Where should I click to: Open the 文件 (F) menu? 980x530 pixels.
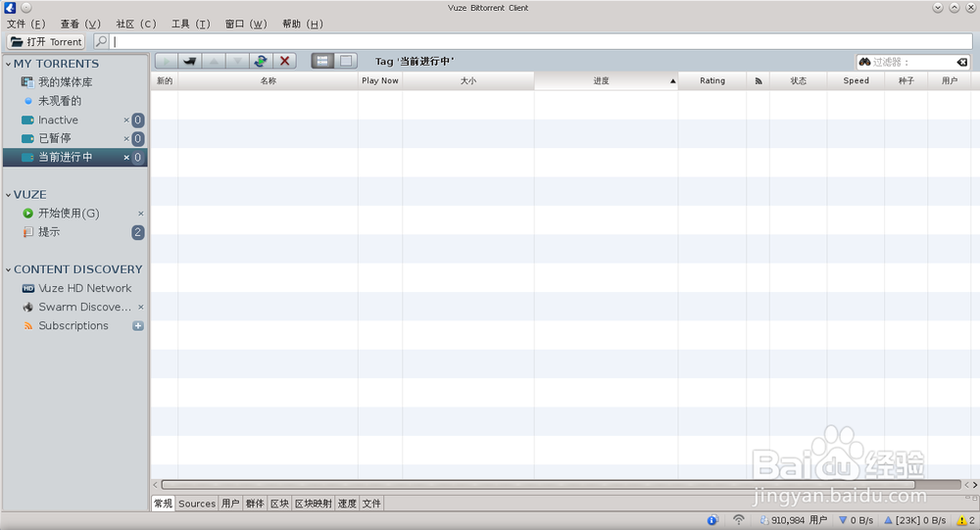[25, 24]
